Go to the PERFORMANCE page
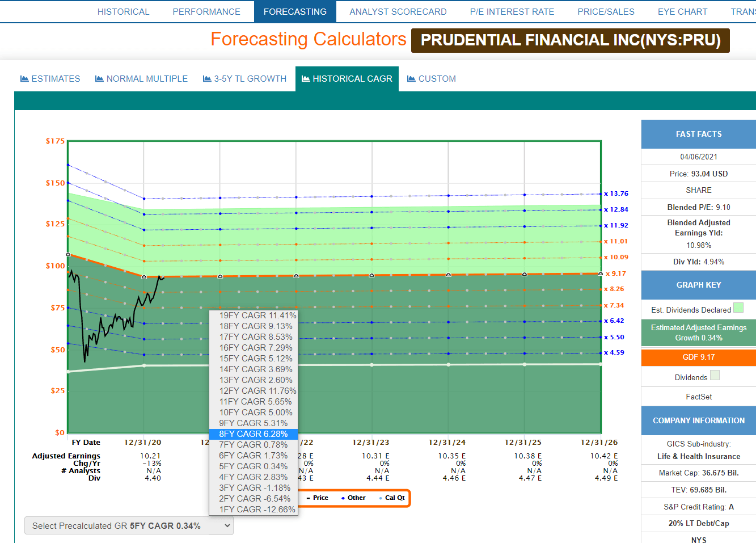756x543 pixels. click(206, 11)
